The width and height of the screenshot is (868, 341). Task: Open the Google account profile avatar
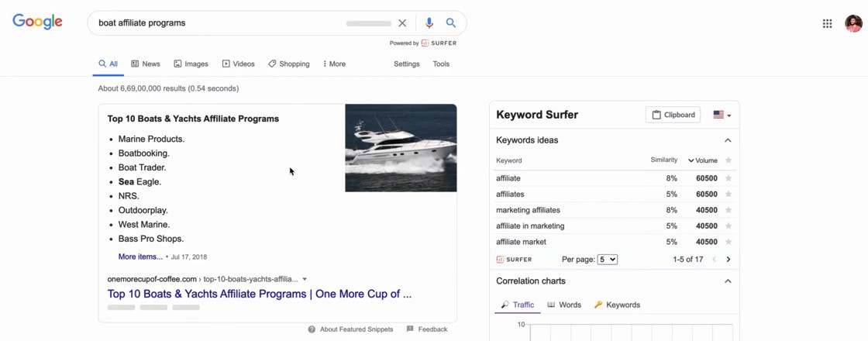point(853,23)
